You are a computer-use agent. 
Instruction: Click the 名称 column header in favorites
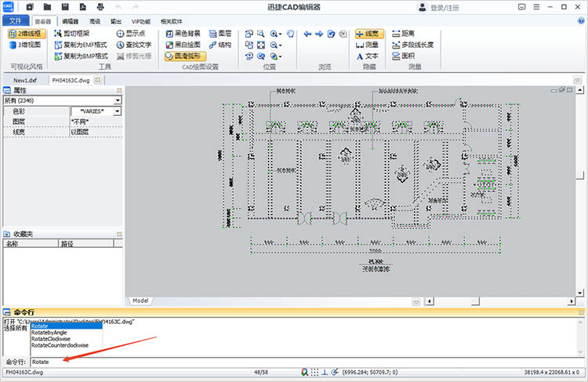(x=31, y=244)
